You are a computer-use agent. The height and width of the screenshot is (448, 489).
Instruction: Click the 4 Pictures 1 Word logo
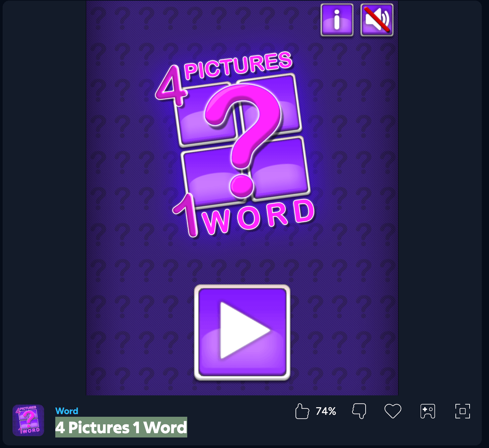tap(235, 145)
